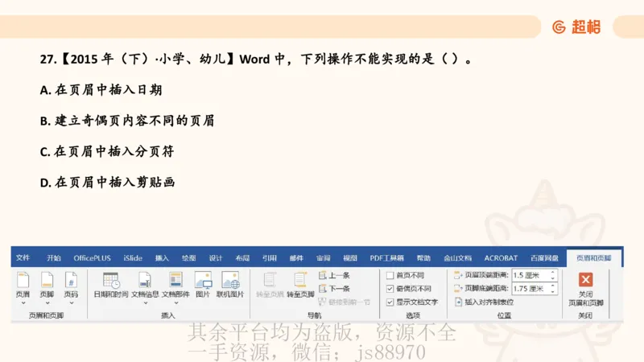Screen dimensions: 644x362
Task: Select answer B 建立奇偶页内容不同的页眉
Action: (x=127, y=121)
